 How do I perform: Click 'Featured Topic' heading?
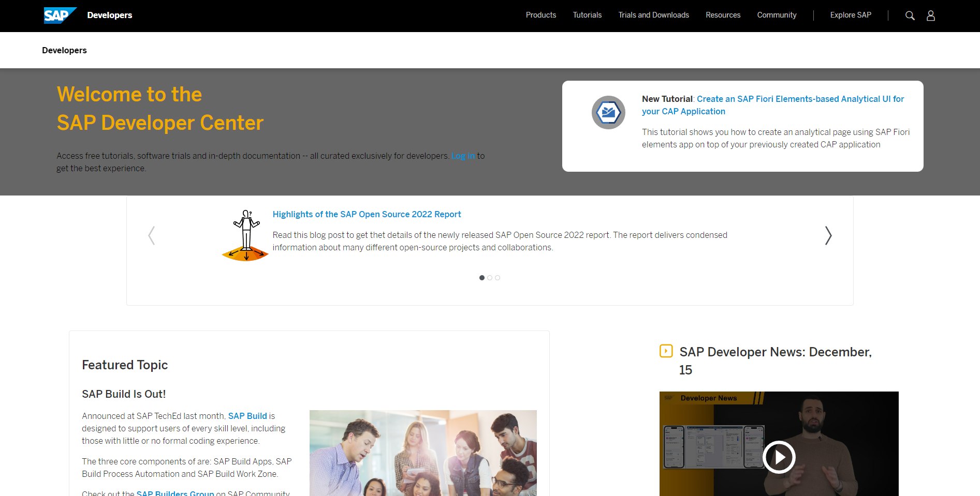tap(125, 365)
